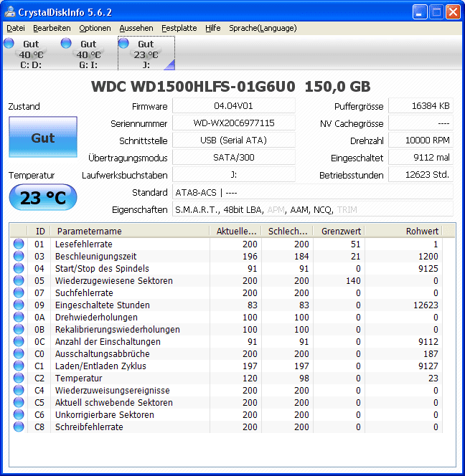465x476 pixels.
Task: Click status orb for Lesefehlerrate row
Action: tap(19, 244)
